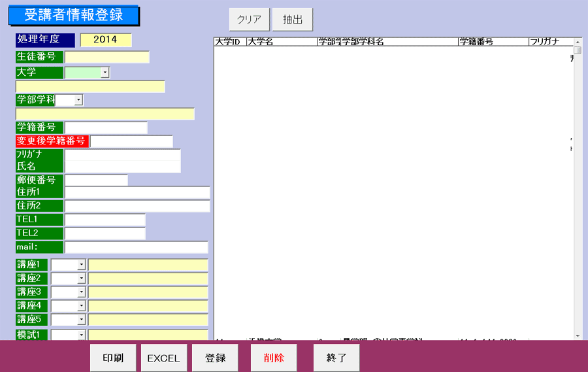The image size is (588, 372).
Task: Click the list's scroll down arrow
Action: click(578, 335)
